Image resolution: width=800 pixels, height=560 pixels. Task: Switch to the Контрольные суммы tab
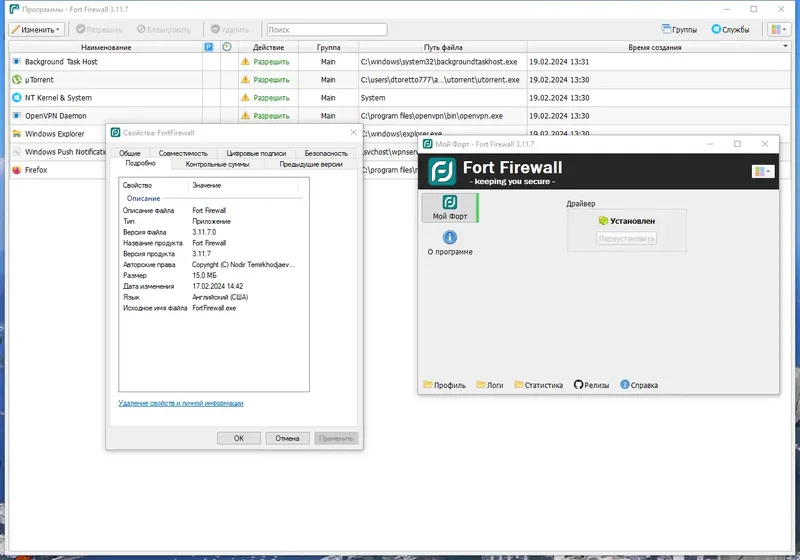tap(217, 164)
